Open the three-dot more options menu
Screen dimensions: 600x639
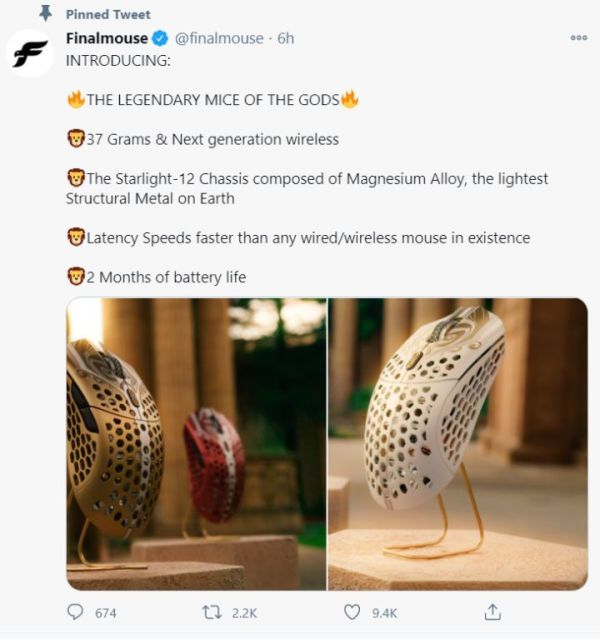pos(578,38)
